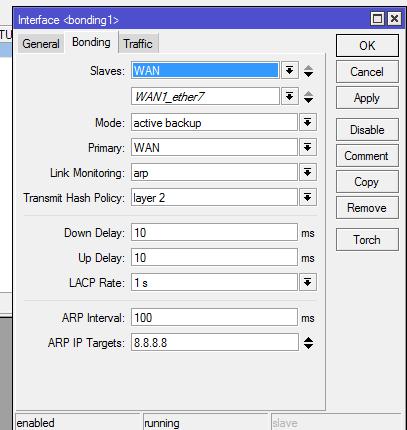Select the Bonding tab
407x430 pixels.
coord(91,42)
